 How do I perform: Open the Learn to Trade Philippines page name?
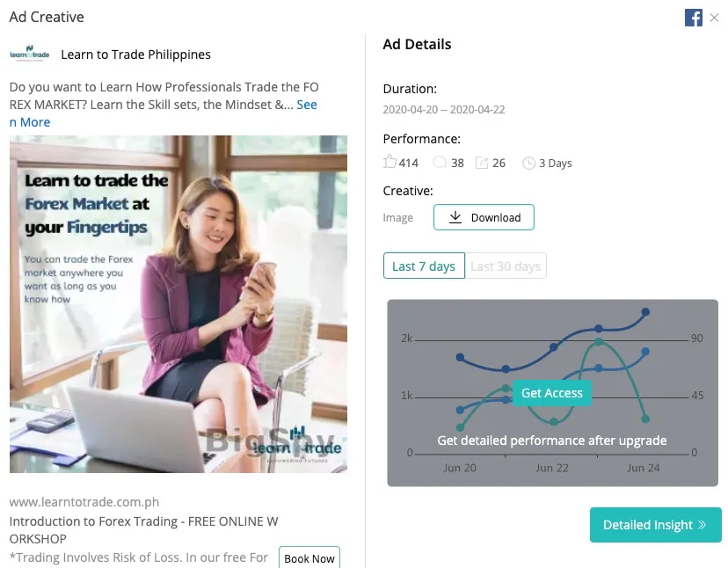[x=135, y=55]
